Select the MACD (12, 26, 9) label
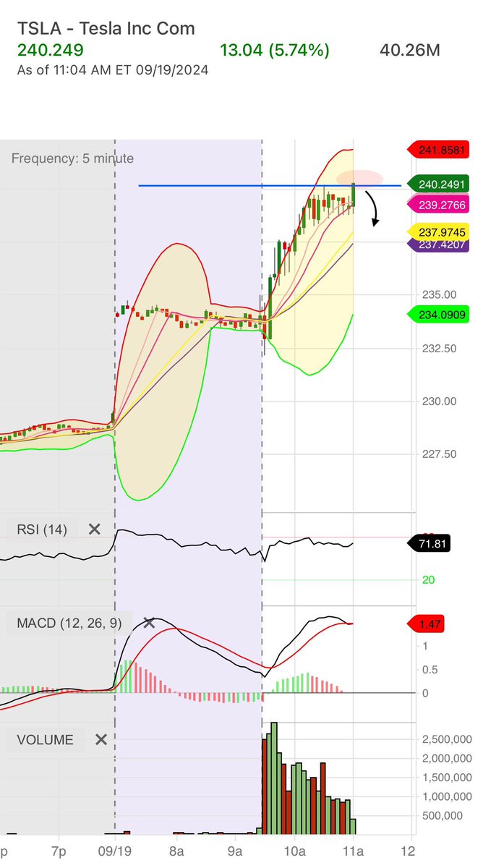 70,624
